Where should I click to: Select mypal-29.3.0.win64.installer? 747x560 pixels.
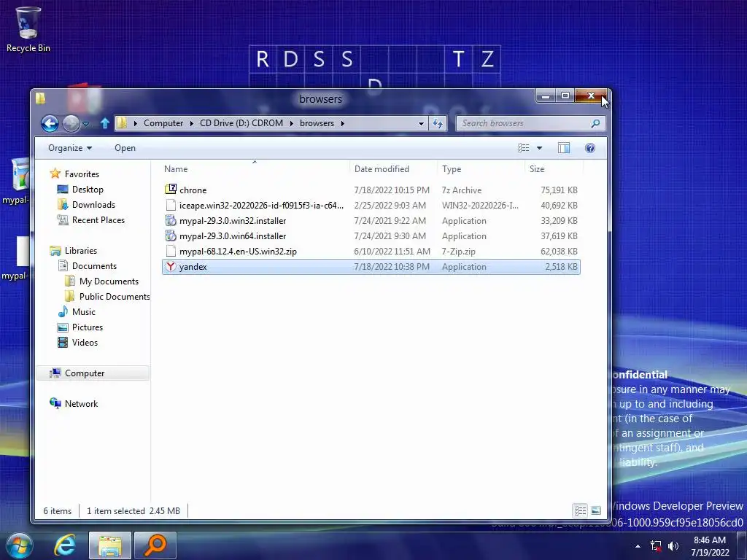click(x=371, y=236)
